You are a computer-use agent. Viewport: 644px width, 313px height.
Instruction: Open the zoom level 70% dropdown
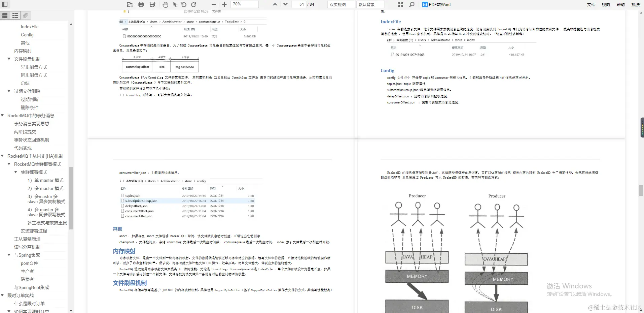coord(245,4)
